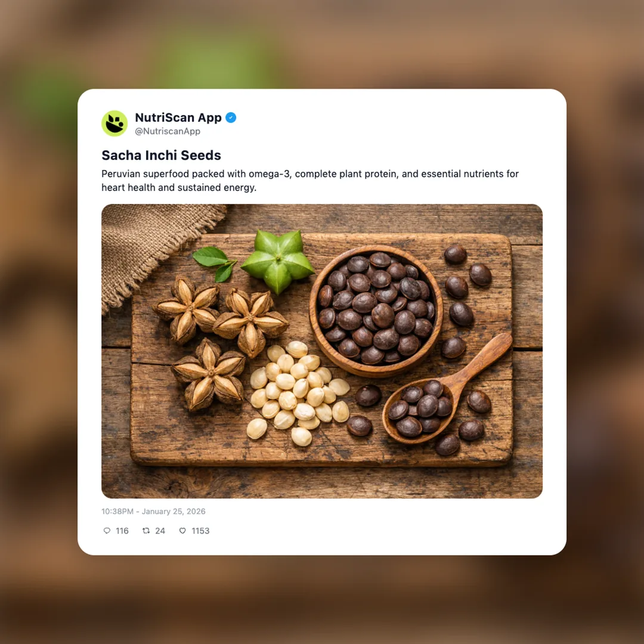Screen dimensions: 644x644
Task: Click the blue verified badge
Action: [x=231, y=117]
